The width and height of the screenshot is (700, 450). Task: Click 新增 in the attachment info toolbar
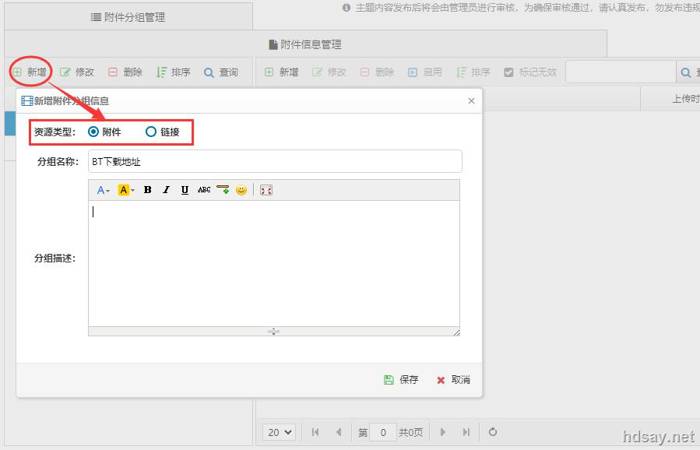tap(282, 72)
